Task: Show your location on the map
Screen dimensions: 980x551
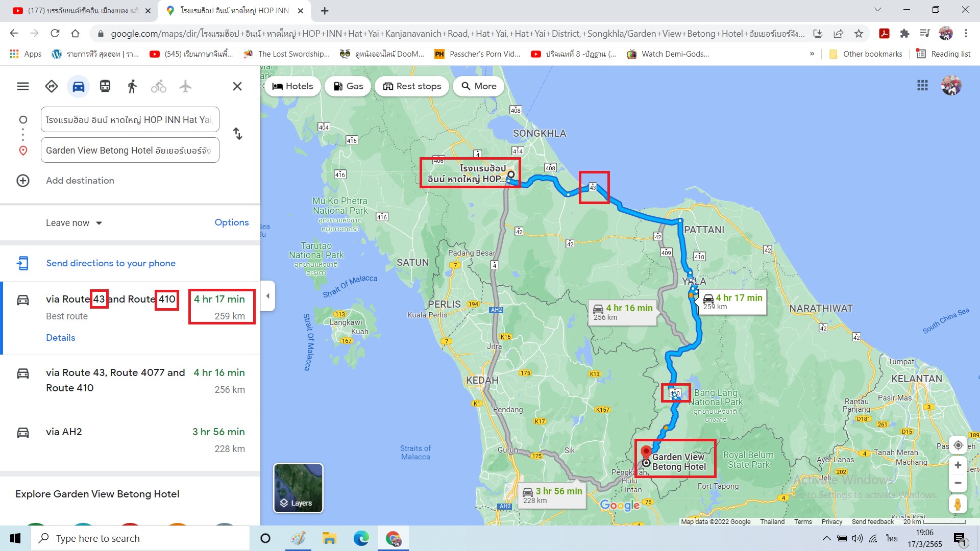Action: (958, 445)
